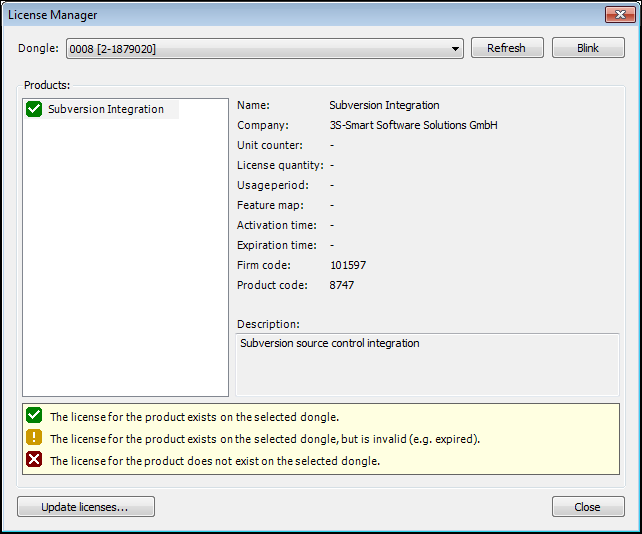Click the Firm code value 101597

[x=348, y=265]
